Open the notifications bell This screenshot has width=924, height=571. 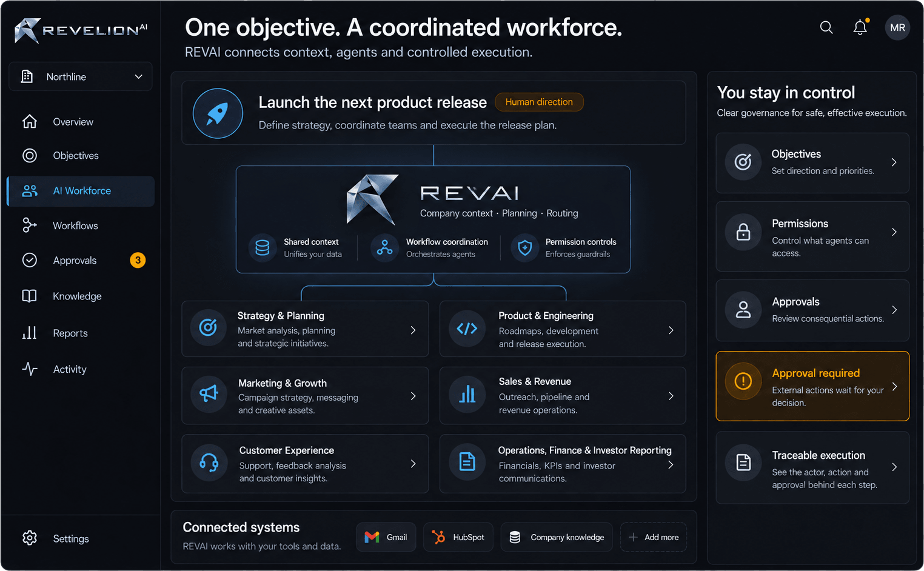pyautogui.click(x=860, y=27)
